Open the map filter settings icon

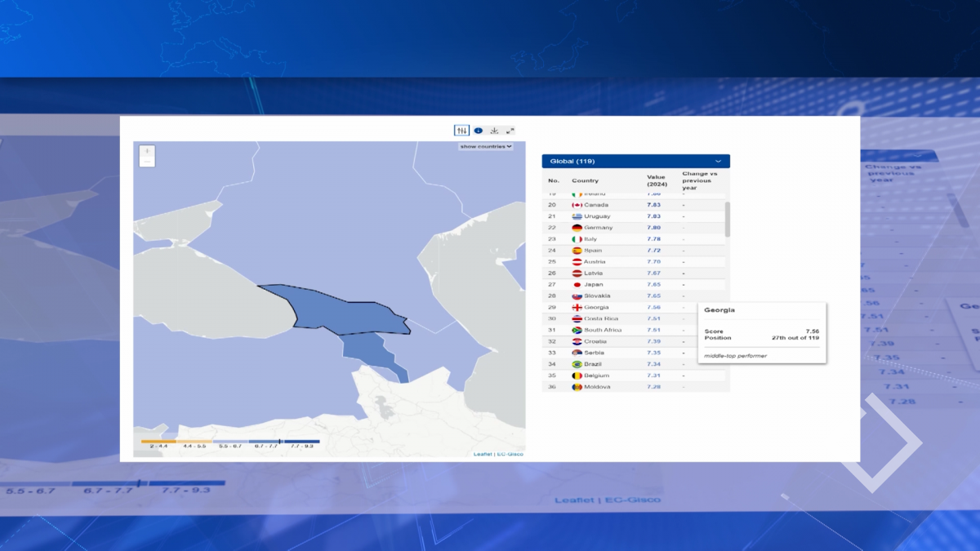[x=462, y=131]
